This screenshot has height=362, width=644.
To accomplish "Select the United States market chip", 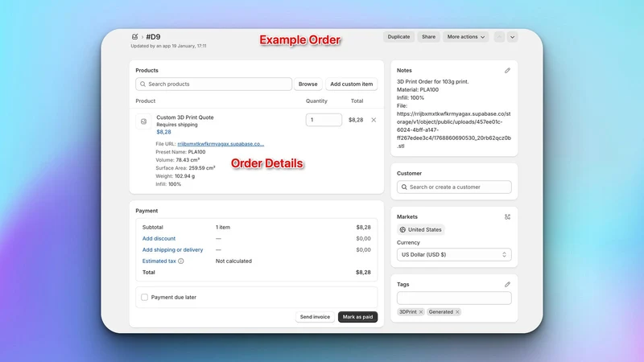I will coord(420,230).
